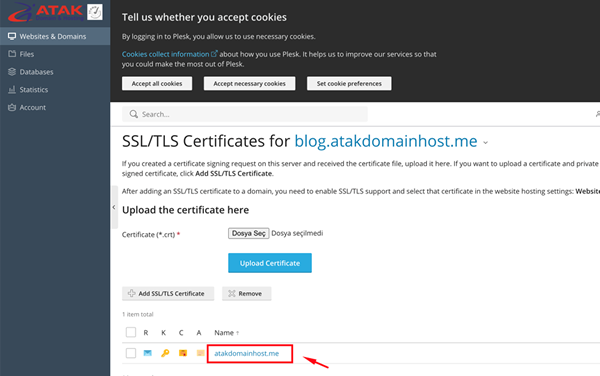Screen dimensions: 600x376
Task: Open Websites & Domains in sidebar
Action: [x=55, y=36]
